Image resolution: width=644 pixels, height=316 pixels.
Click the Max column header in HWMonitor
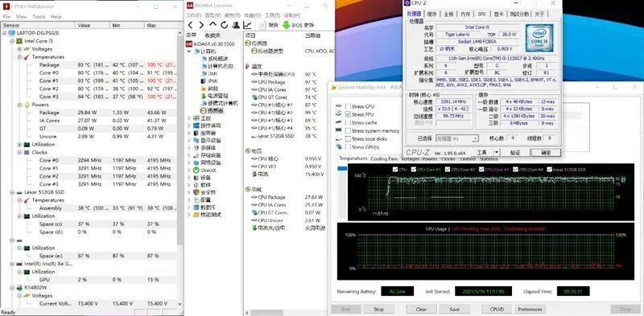[162, 26]
